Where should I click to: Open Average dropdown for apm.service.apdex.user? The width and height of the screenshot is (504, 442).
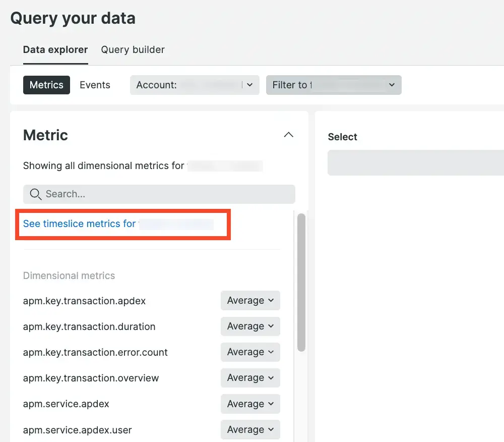(x=250, y=429)
